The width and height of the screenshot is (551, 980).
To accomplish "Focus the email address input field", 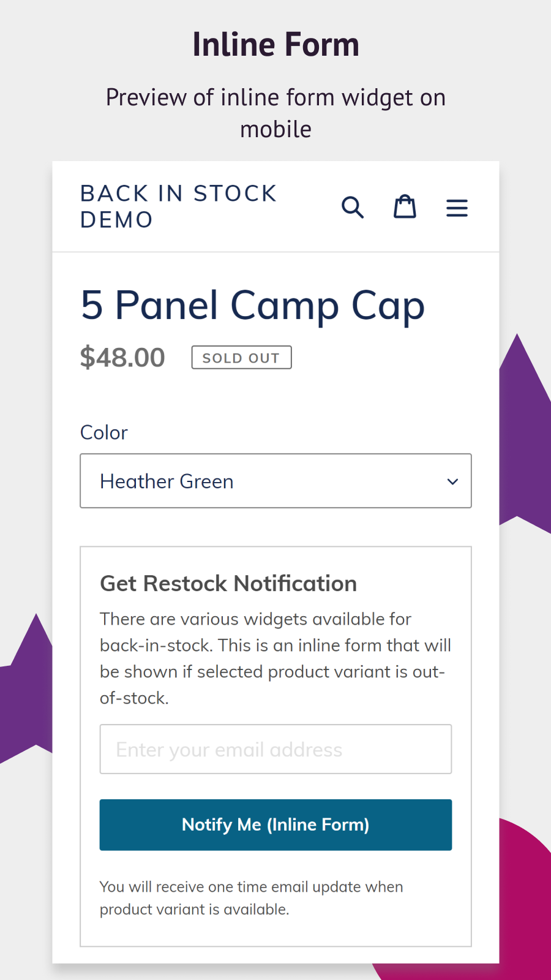I will point(275,749).
